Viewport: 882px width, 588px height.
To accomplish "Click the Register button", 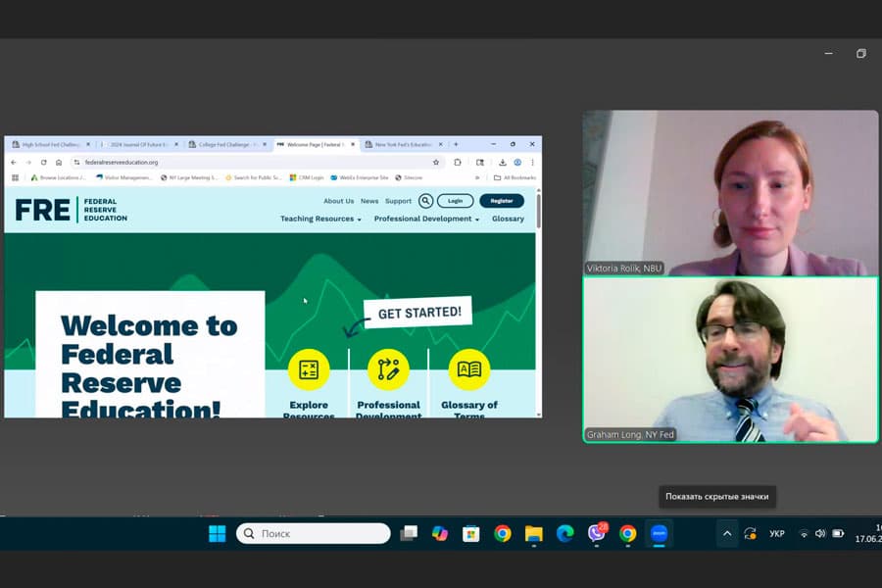I will pyautogui.click(x=502, y=201).
